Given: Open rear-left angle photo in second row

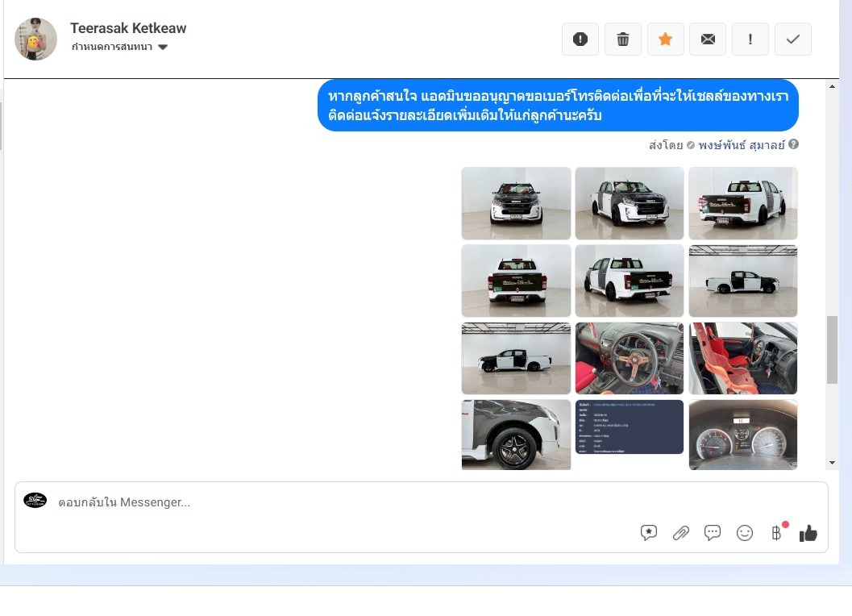Looking at the screenshot, I should pyautogui.click(x=630, y=281).
